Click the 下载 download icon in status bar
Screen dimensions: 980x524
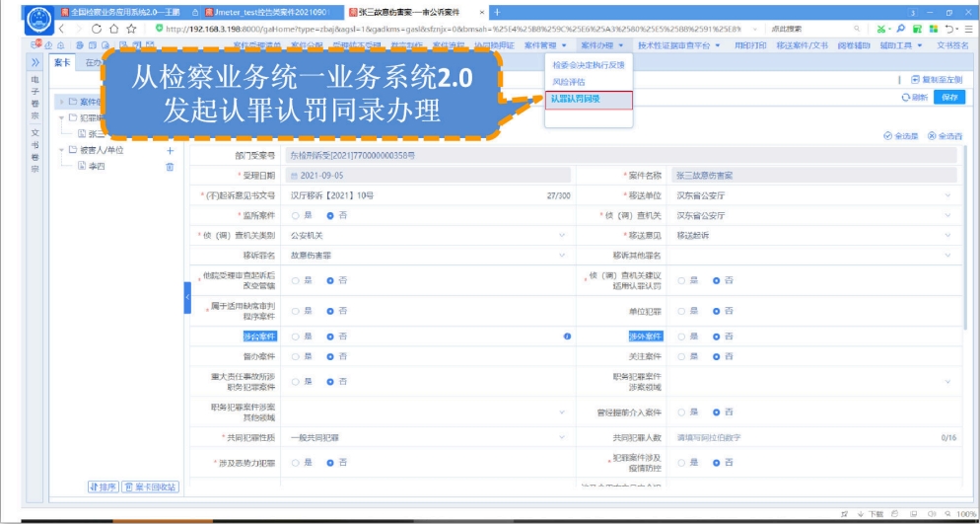[x=861, y=513]
